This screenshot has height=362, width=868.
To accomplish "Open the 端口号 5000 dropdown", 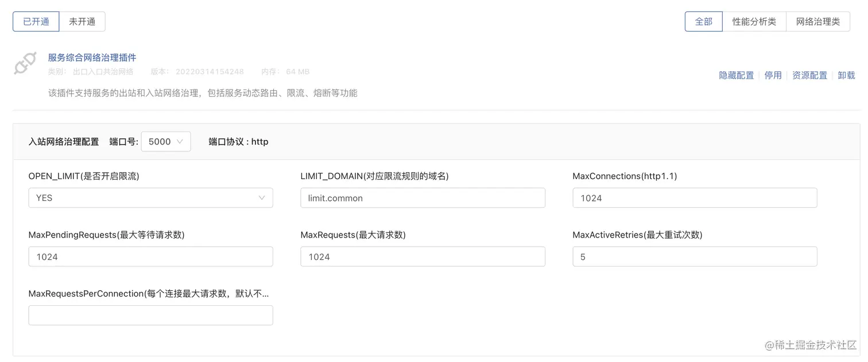I will 166,141.
